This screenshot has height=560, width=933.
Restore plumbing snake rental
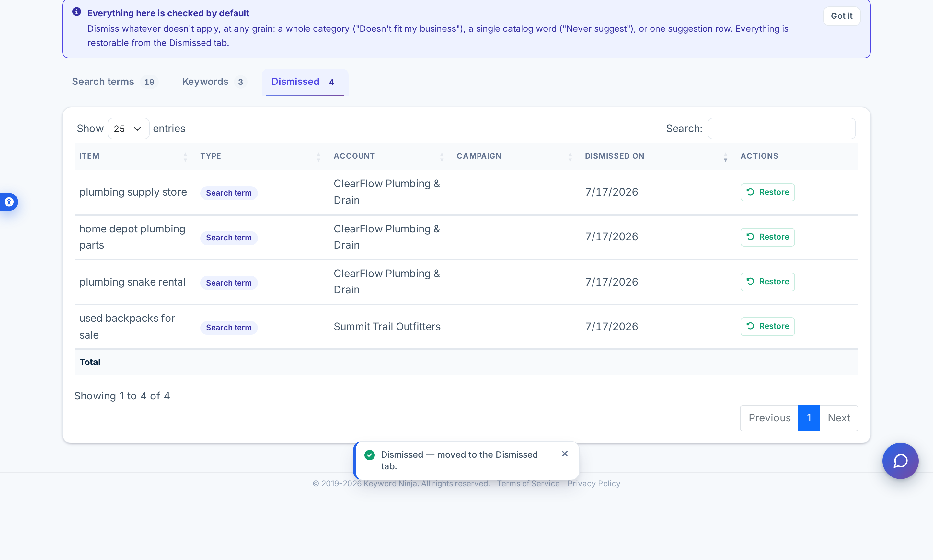click(768, 282)
